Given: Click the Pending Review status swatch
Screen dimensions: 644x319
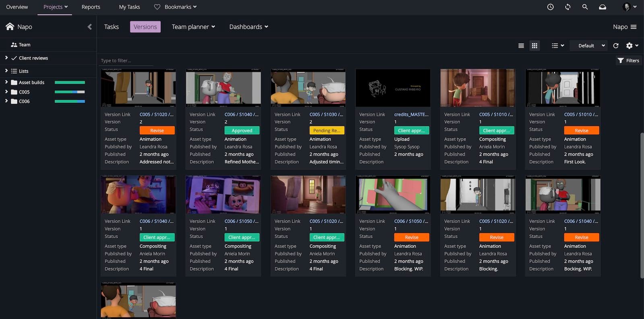Looking at the screenshot, I should (326, 130).
